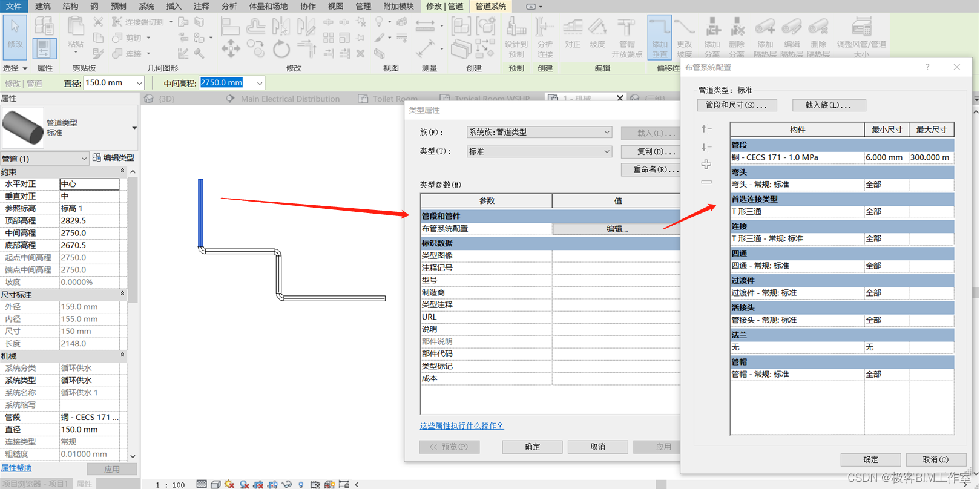Select the Add Vertical (添加垂直) offset icon

tap(659, 38)
